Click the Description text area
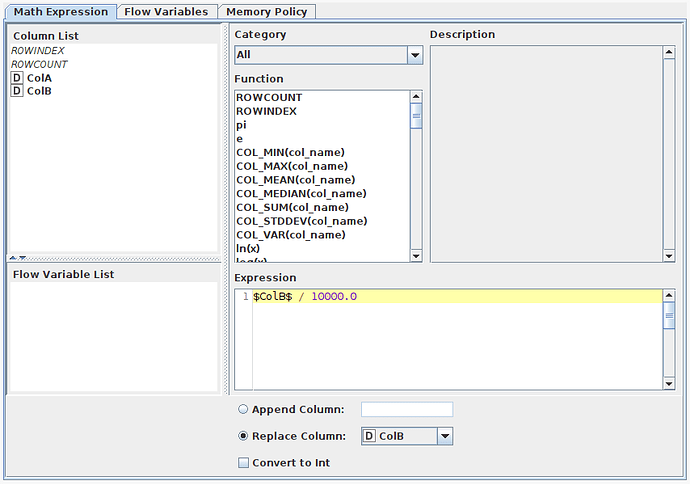The height and width of the screenshot is (484, 690). (x=546, y=154)
